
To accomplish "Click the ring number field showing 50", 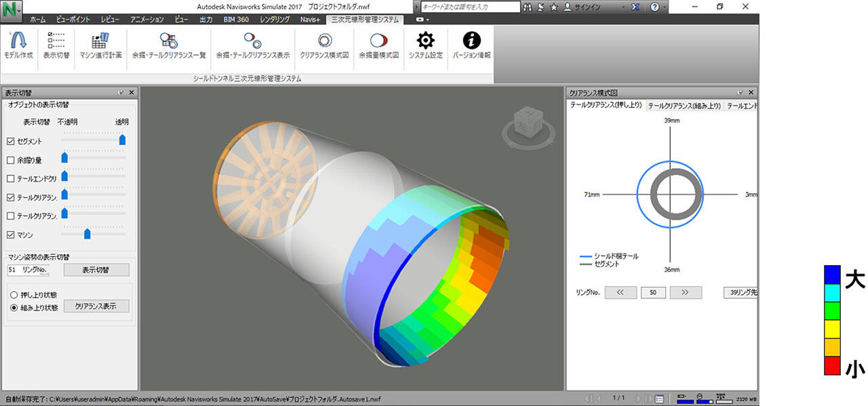I will tap(653, 293).
